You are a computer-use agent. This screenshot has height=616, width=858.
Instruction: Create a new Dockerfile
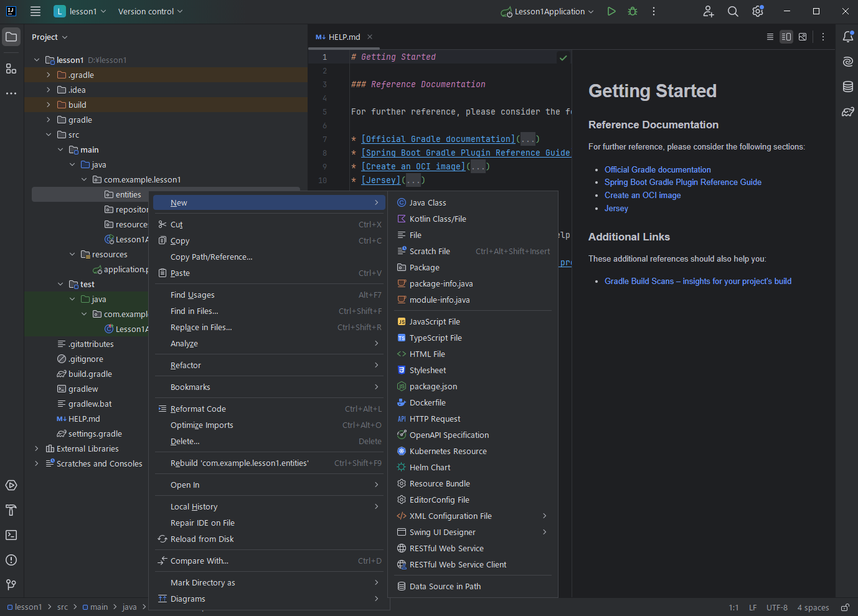click(x=473, y=402)
